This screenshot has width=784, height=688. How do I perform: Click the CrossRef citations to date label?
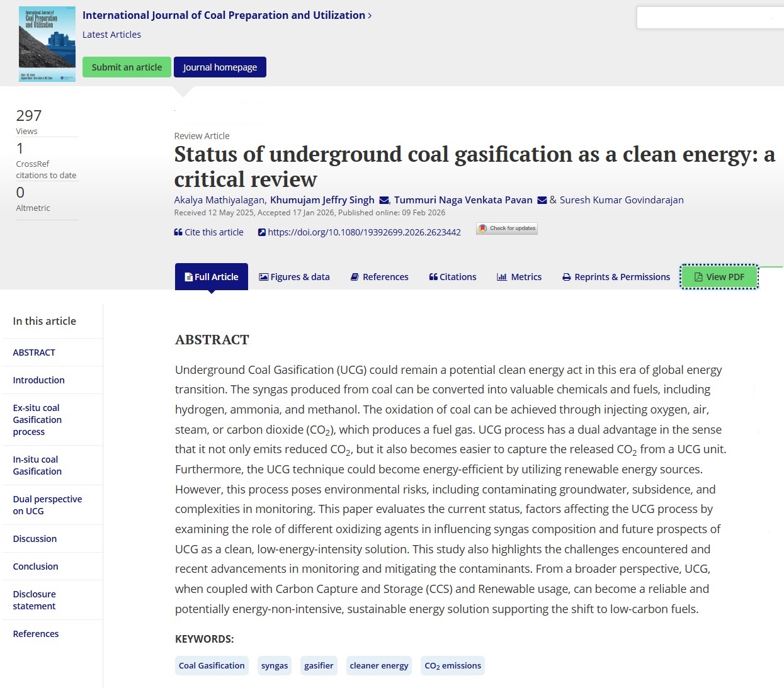46,169
